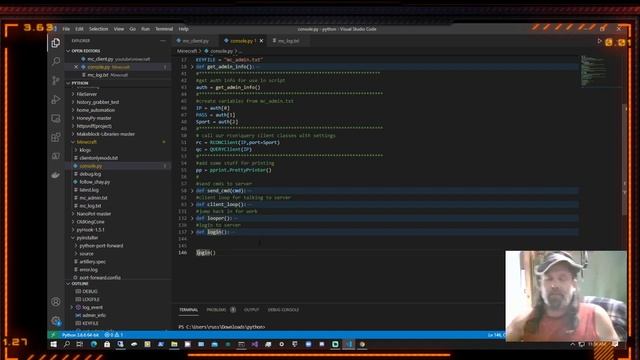This screenshot has width=640, height=360.
Task: Close console.py in Open Editors list
Action: point(76,67)
